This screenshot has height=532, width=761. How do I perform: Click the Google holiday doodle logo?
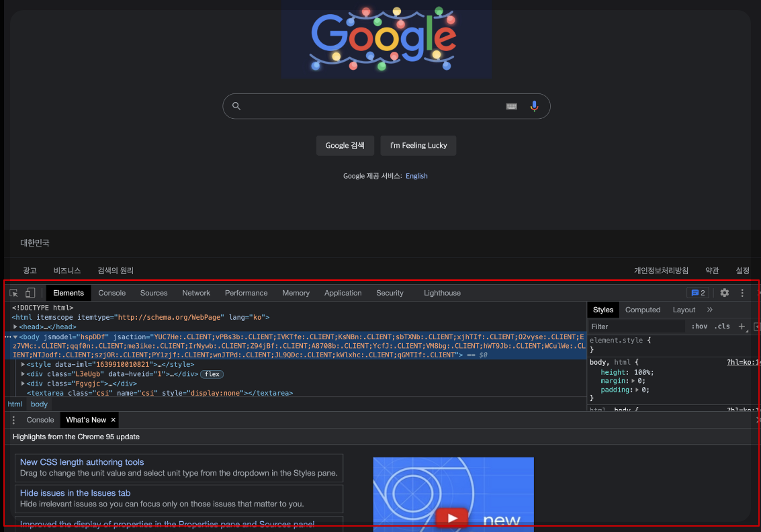point(386,40)
